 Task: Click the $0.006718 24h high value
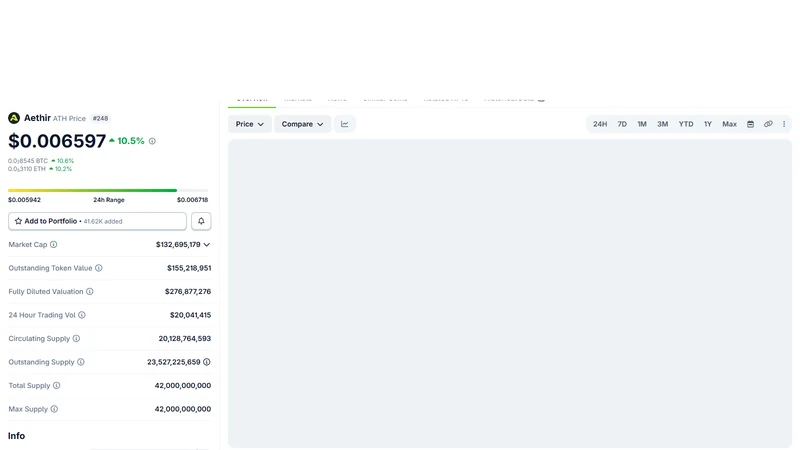(x=192, y=200)
